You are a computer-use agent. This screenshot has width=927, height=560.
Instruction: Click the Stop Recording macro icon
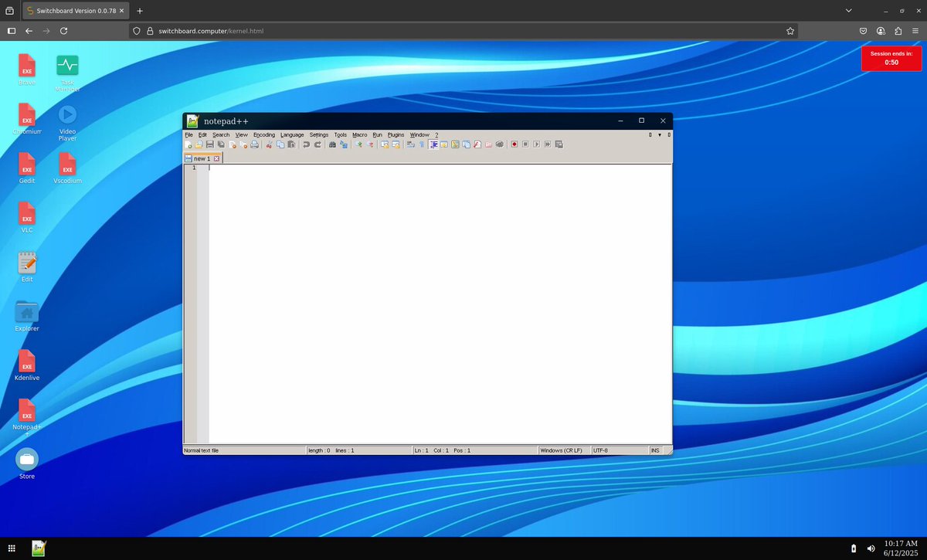[525, 144]
